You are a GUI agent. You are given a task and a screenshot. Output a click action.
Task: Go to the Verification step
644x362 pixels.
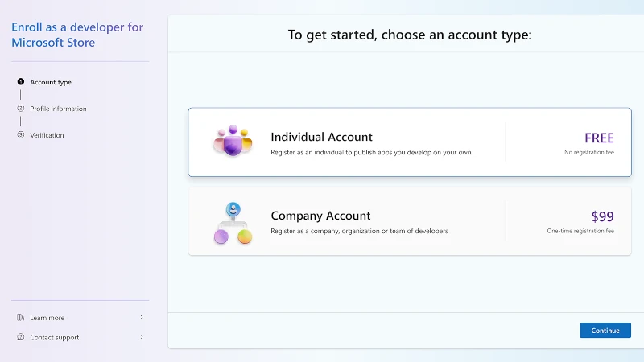click(47, 135)
